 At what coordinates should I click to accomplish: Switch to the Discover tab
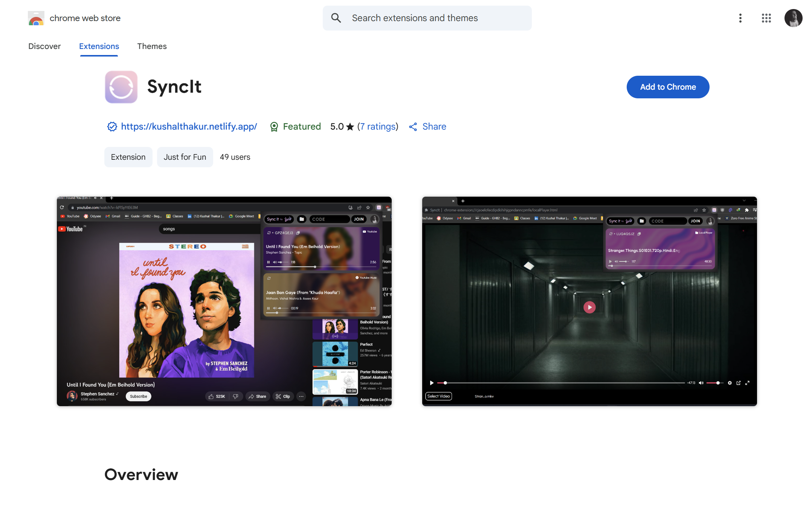point(44,46)
